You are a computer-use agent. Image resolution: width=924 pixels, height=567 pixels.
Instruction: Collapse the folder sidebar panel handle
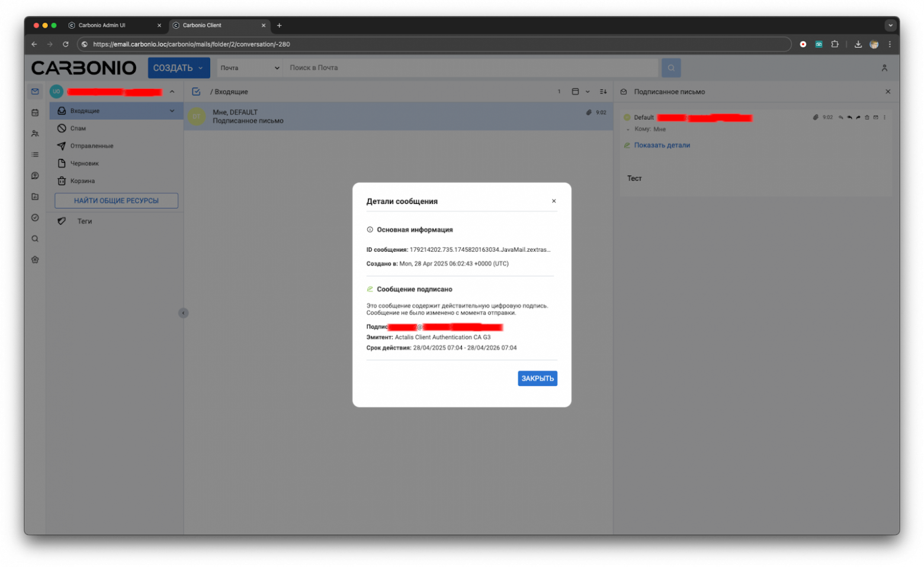point(184,313)
